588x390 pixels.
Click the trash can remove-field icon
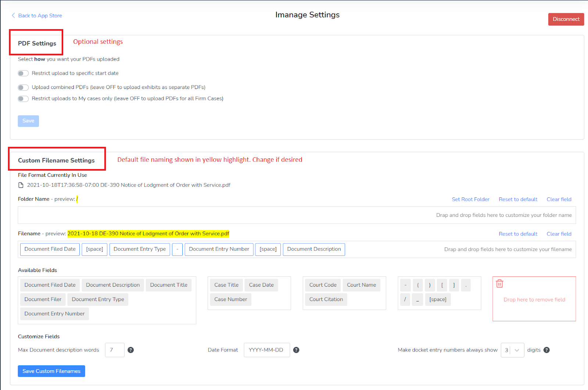499,283
